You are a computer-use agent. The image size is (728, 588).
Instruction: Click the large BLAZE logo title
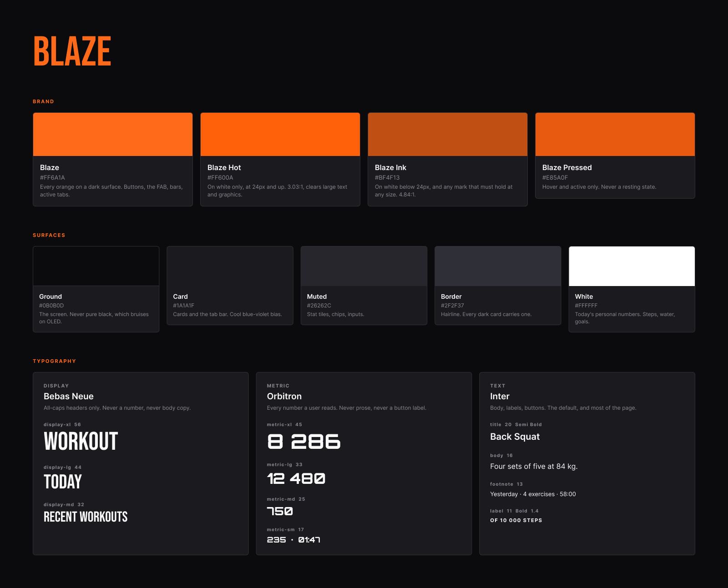click(72, 51)
